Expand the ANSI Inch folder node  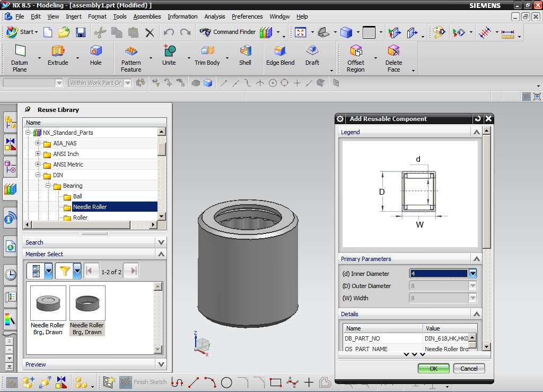click(38, 153)
